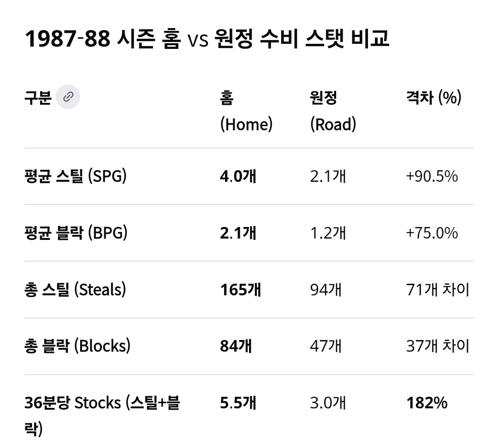Select the 총 블락 (Blocks) row label
498x448 pixels.
77,346
